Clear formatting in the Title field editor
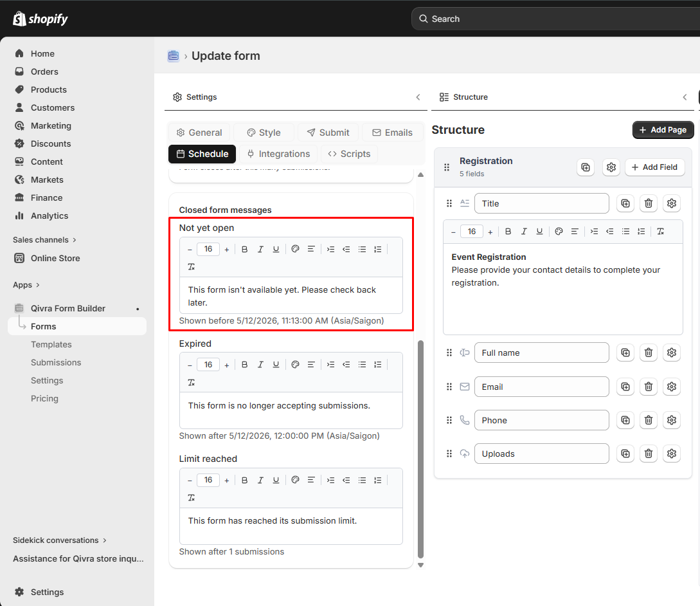 [661, 232]
